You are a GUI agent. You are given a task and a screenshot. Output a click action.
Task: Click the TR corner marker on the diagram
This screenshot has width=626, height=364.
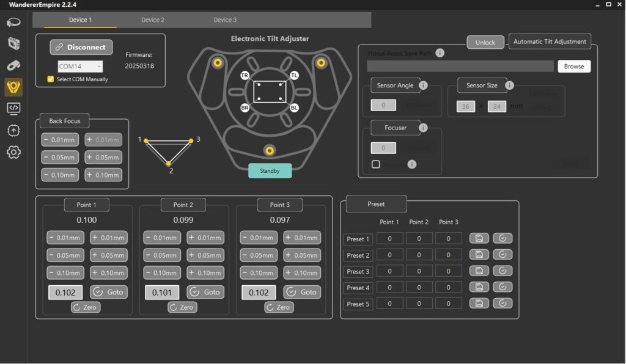[x=245, y=75]
